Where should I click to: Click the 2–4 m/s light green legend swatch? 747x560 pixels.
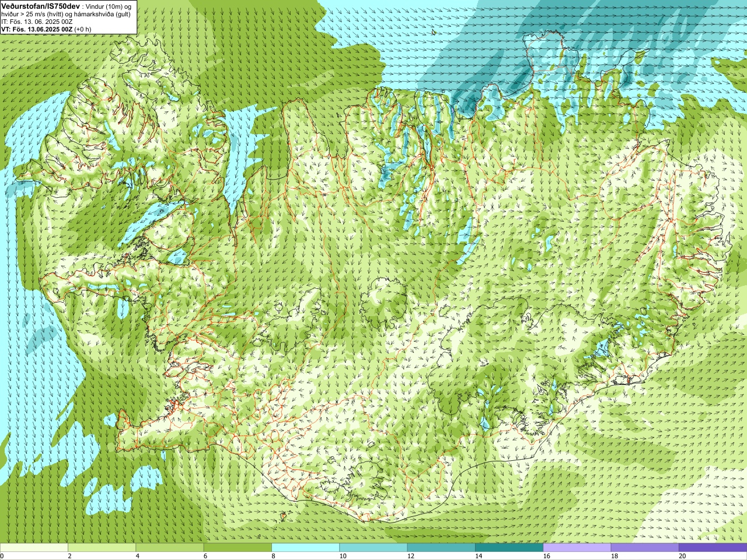pos(102,548)
